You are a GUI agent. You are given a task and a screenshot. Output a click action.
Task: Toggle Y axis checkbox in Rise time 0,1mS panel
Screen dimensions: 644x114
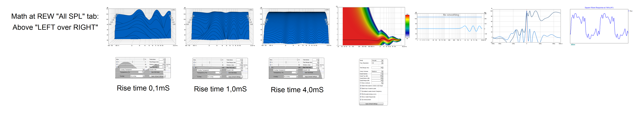(x=117, y=64)
